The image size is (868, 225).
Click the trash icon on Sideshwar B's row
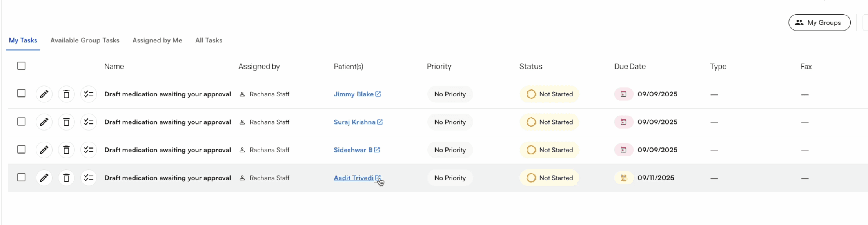[66, 150]
